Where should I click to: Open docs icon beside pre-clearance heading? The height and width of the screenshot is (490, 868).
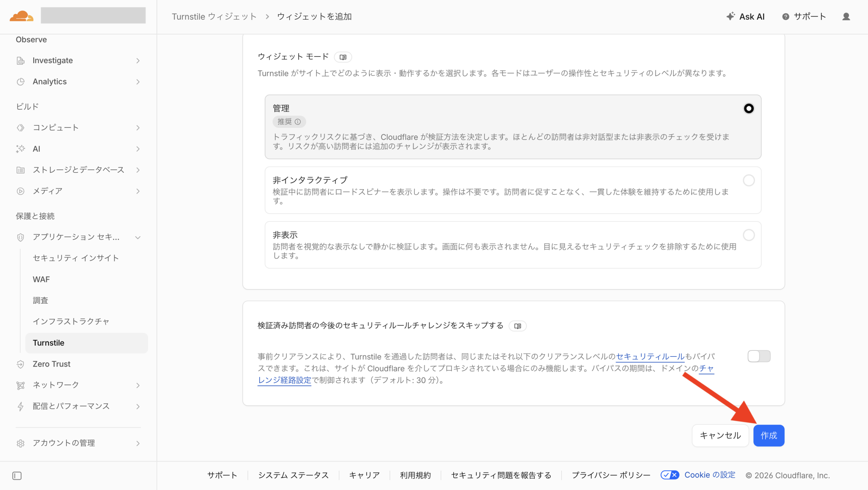517,326
